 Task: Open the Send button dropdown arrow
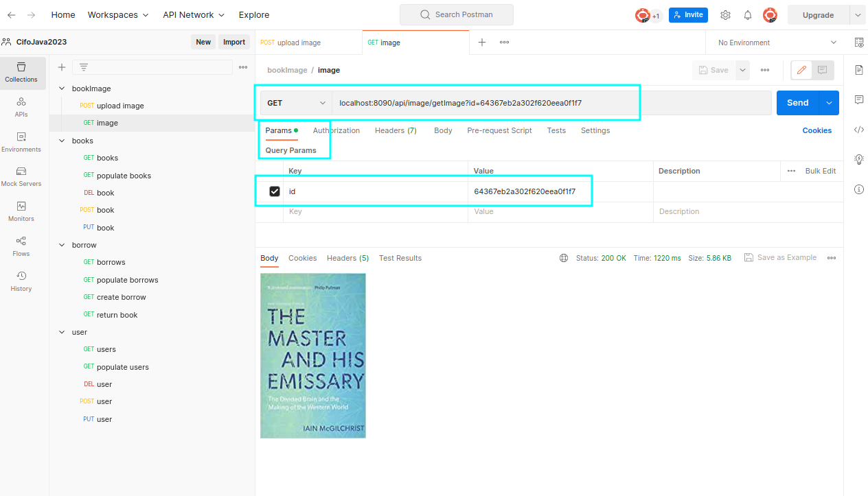[x=830, y=103]
